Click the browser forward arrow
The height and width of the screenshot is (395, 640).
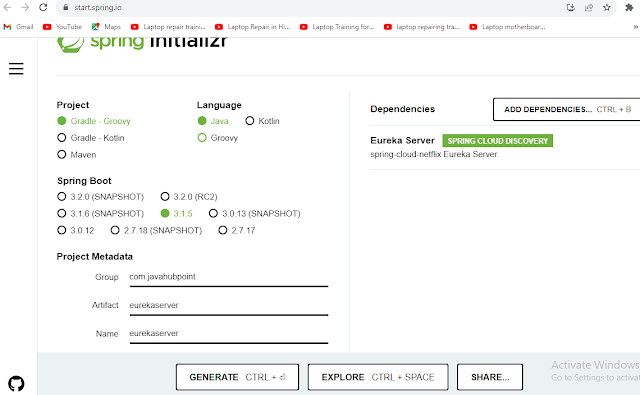click(25, 7)
